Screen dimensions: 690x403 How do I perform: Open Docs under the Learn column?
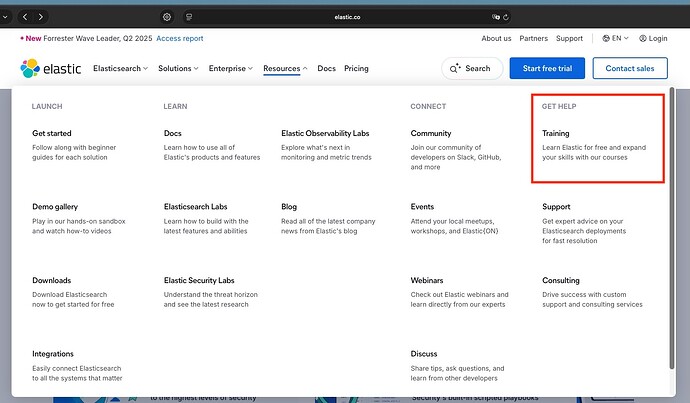tap(172, 133)
